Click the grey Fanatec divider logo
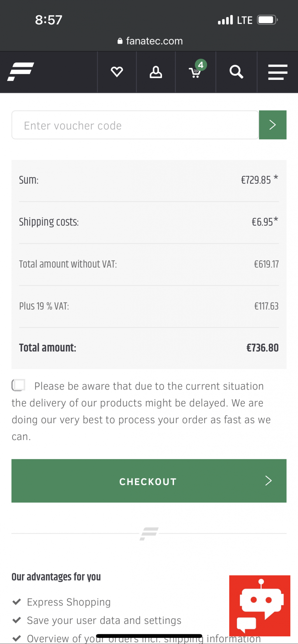 click(149, 534)
